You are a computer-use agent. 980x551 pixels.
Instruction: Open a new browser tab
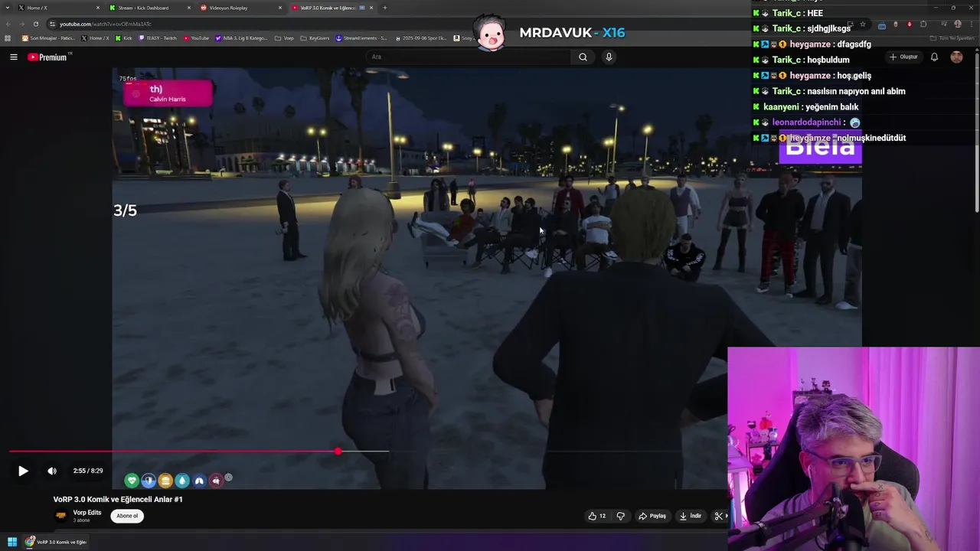click(x=384, y=8)
